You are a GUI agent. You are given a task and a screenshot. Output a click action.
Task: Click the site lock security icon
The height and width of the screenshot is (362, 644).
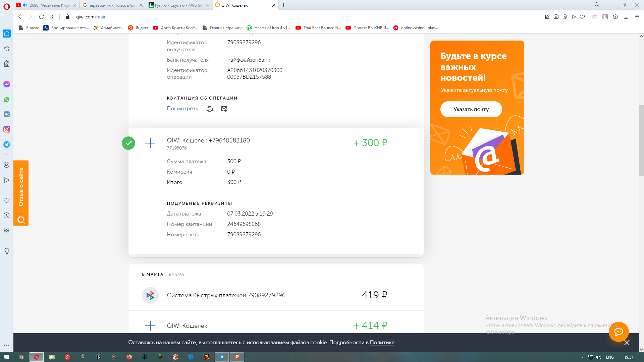[x=68, y=17]
